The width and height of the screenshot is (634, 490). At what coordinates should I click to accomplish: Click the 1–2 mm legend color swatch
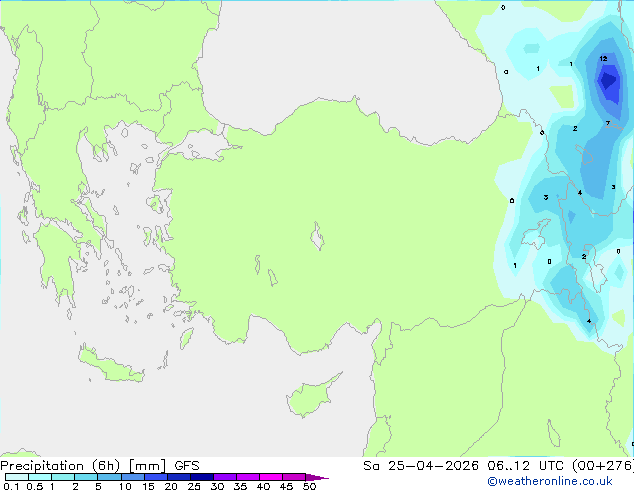pyautogui.click(x=63, y=477)
